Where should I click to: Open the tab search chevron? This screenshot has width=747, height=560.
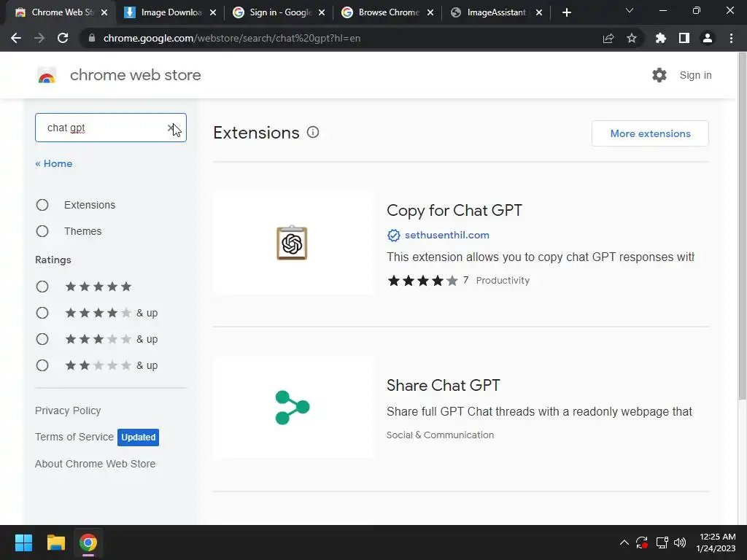pyautogui.click(x=630, y=10)
